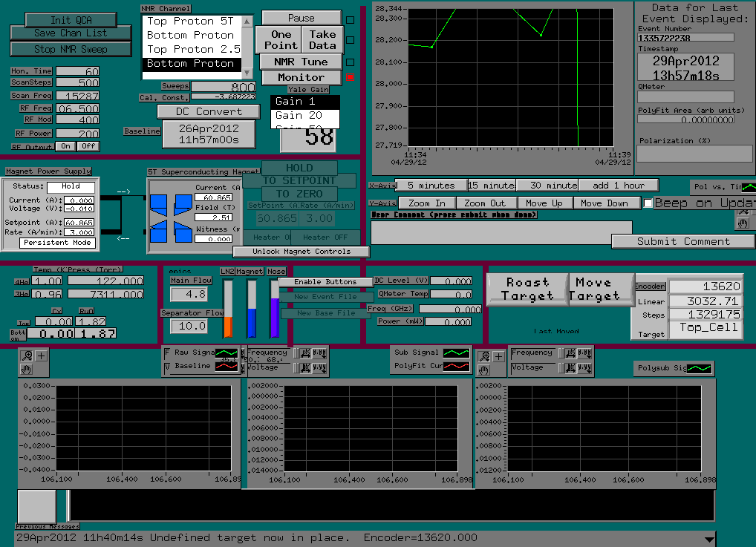Toggle Frequency scale lock for Sub Signal graph
756x547 pixels.
click(x=296, y=353)
